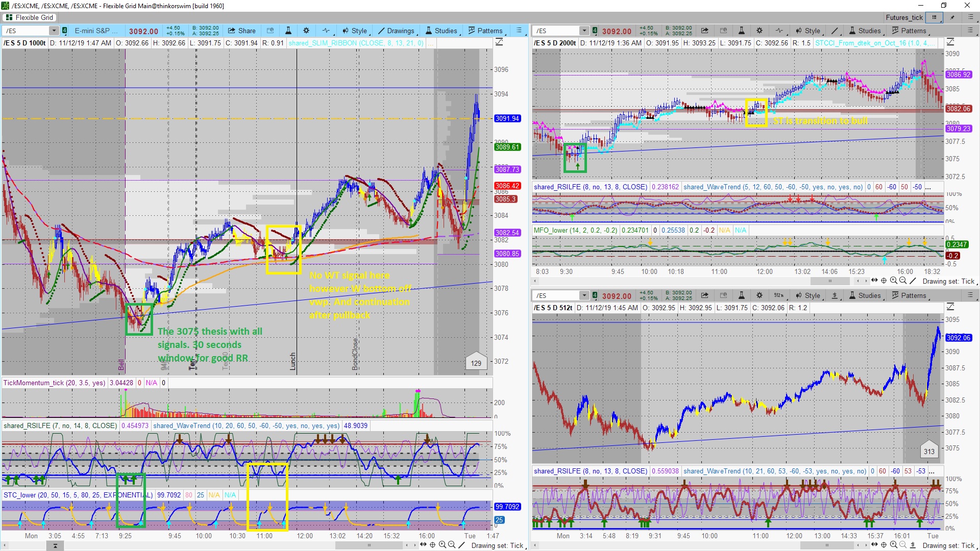Screen dimensions: 980x551
Task: Click green clipboard 4 icon in left chart
Action: pyautogui.click(x=64, y=31)
